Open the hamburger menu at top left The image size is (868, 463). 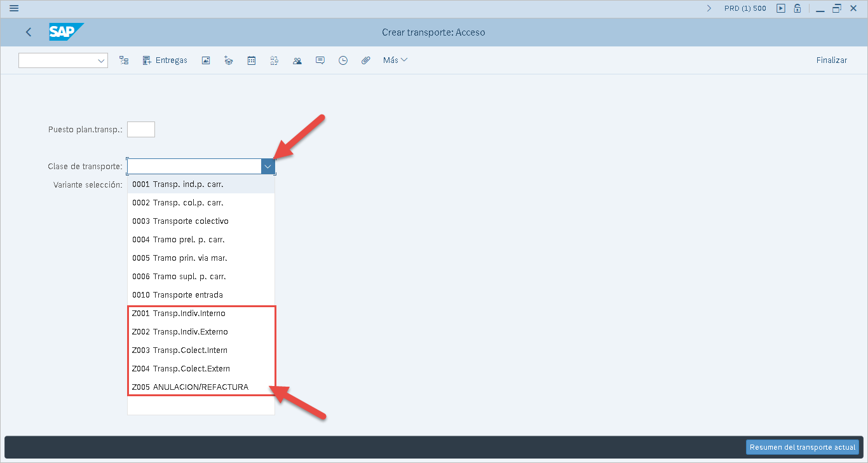pyautogui.click(x=14, y=8)
